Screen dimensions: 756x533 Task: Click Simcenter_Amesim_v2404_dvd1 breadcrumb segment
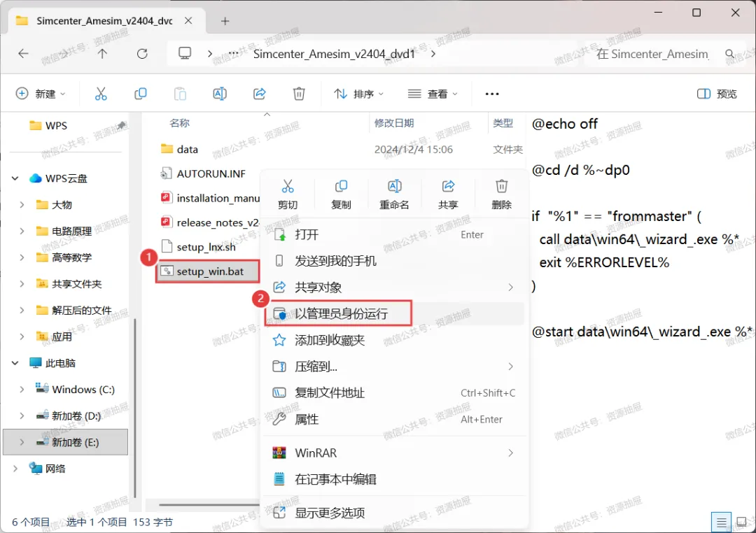tap(334, 53)
